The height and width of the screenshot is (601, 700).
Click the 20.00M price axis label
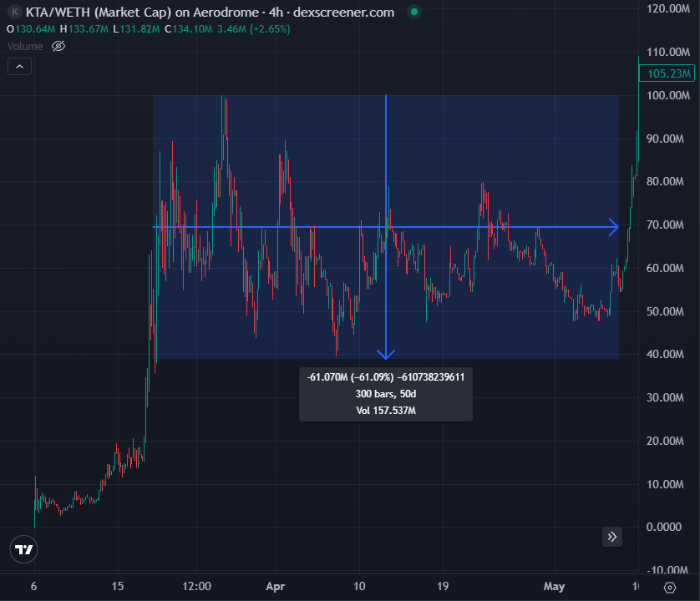tap(665, 441)
